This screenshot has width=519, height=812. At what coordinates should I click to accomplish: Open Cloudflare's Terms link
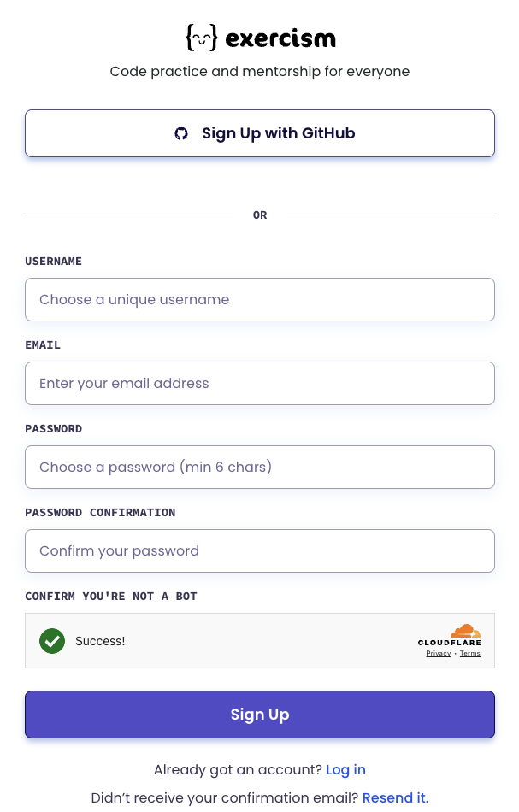(469, 653)
